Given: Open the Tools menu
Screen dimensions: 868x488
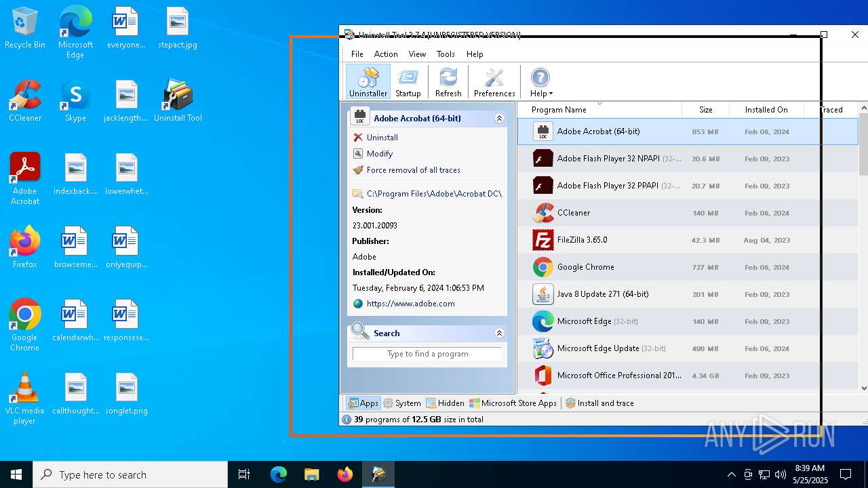Looking at the screenshot, I should pos(446,54).
